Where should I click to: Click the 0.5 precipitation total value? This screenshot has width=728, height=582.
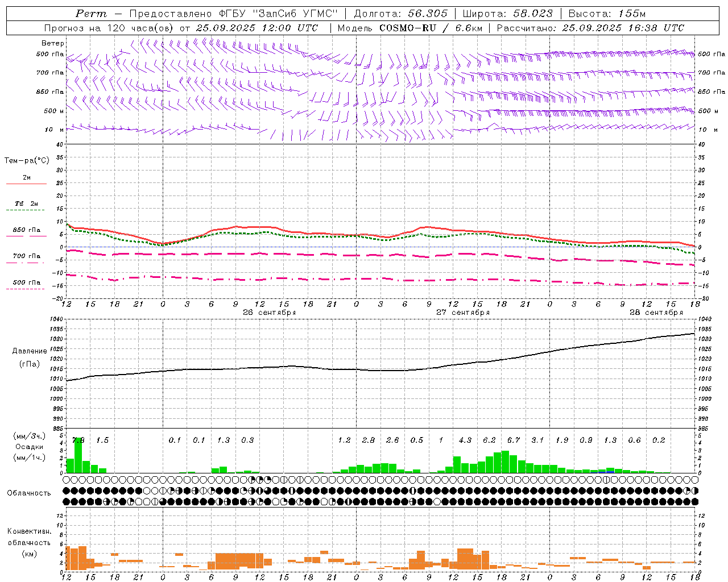(x=417, y=440)
